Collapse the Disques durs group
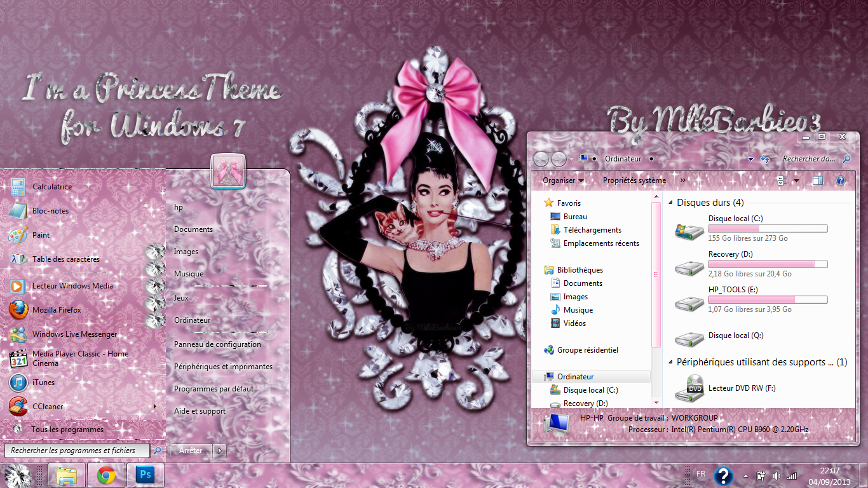Viewport: 868px width, 488px height. click(671, 203)
